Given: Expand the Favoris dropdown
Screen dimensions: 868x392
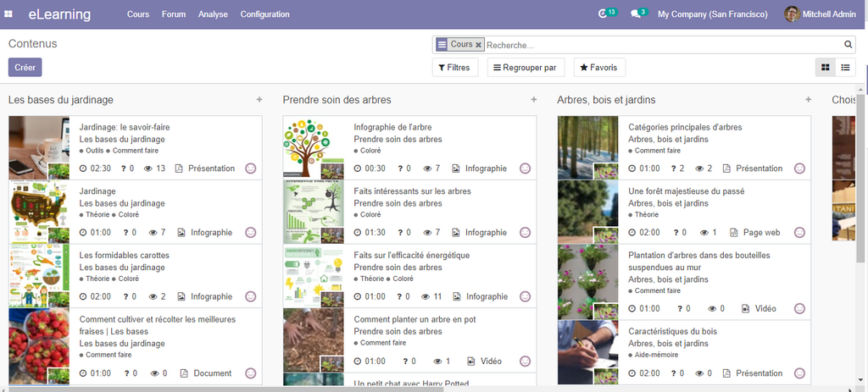Looking at the screenshot, I should 599,68.
